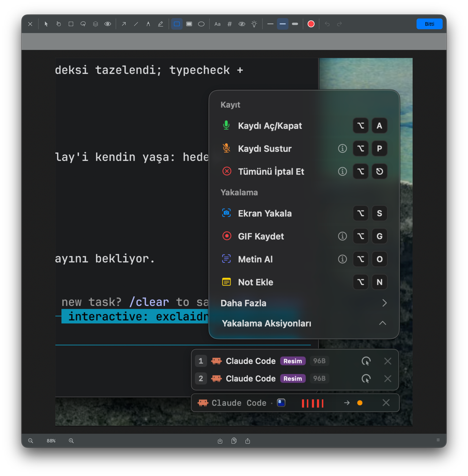The height and width of the screenshot is (476, 468).
Task: Click Kaydı Sustur in captured menu
Action: pyautogui.click(x=304, y=148)
